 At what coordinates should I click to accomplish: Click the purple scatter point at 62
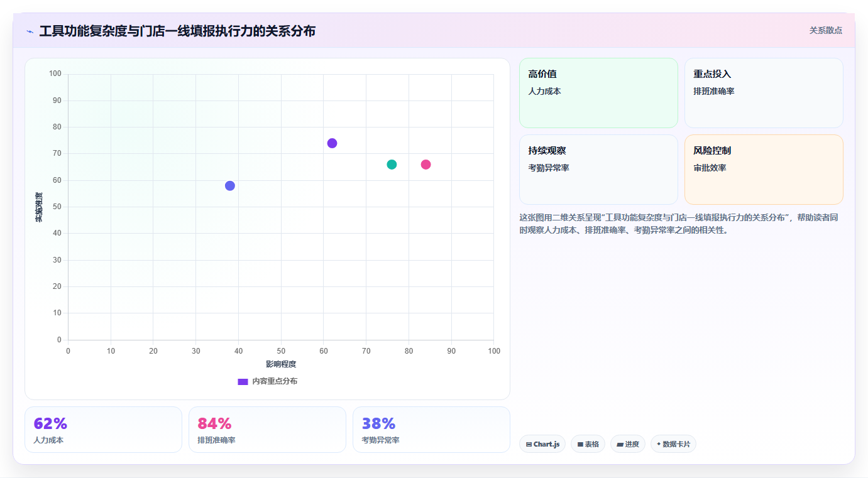(332, 143)
